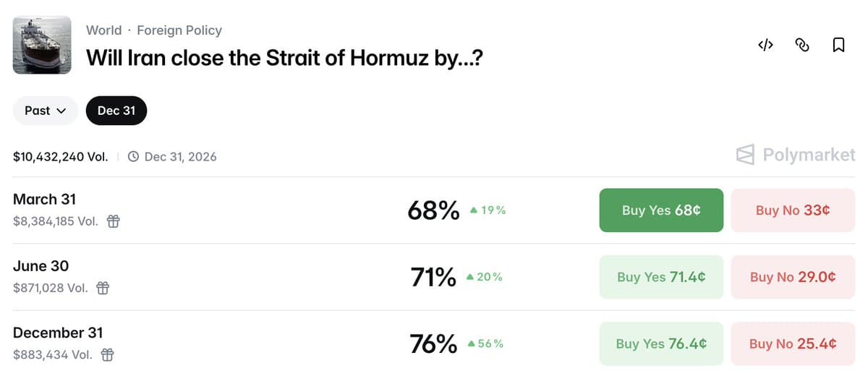Open the World category link
The width and height of the screenshot is (868, 384).
click(x=103, y=30)
